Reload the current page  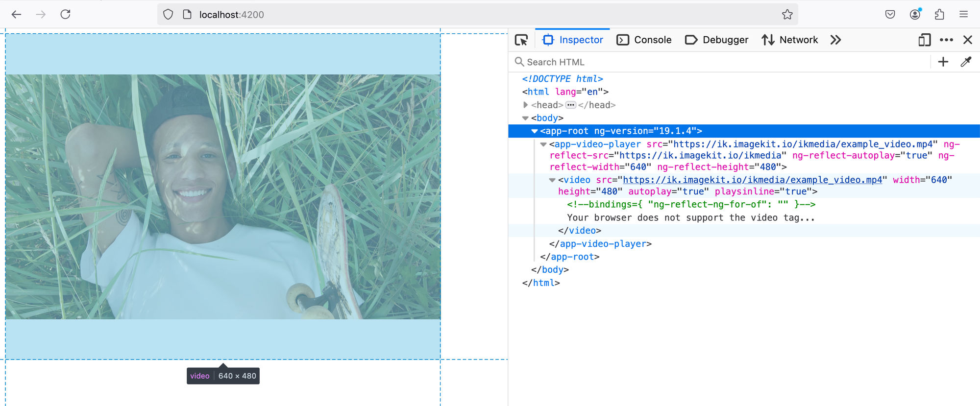pyautogui.click(x=65, y=15)
